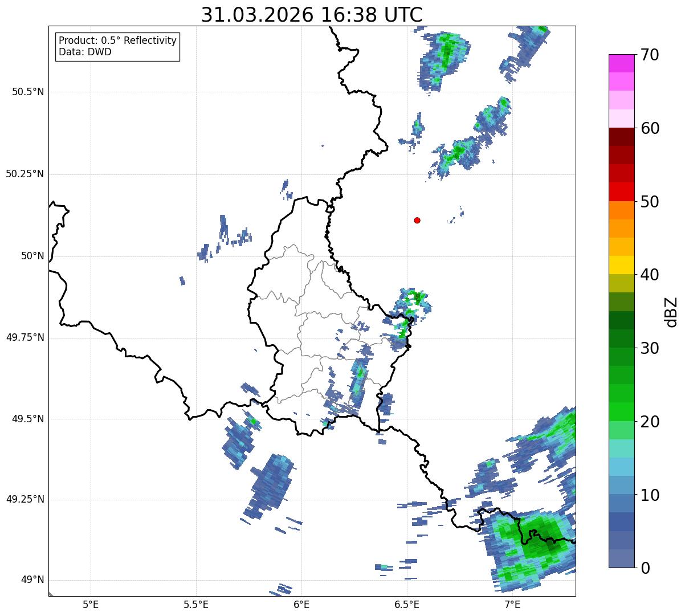Click the 49°N latitude label
The width and height of the screenshot is (685, 616).
pos(31,580)
